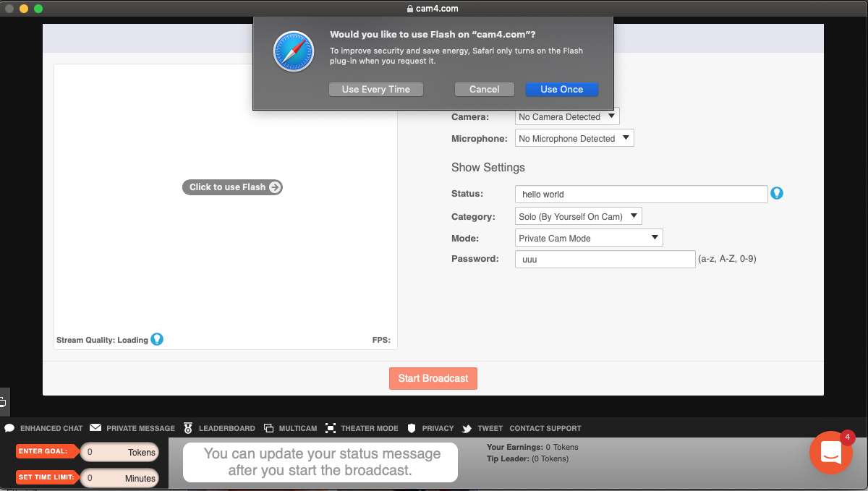Click the Privacy shield icon
The width and height of the screenshot is (868, 491).
point(412,428)
